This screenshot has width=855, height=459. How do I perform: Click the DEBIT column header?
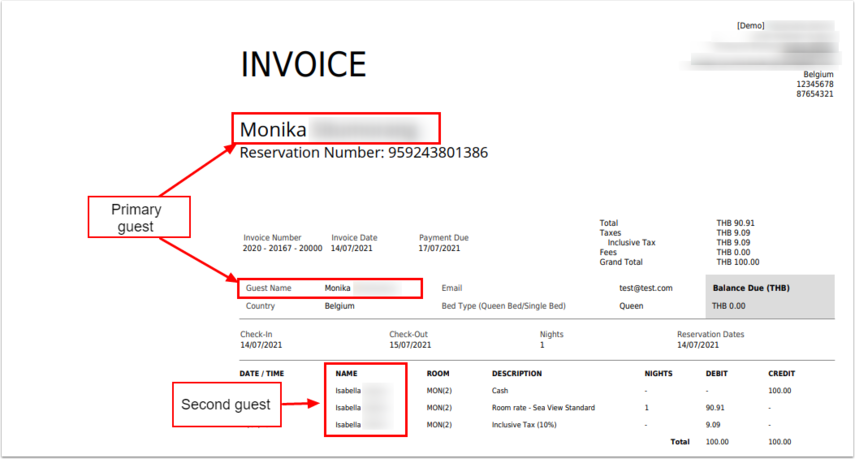716,374
